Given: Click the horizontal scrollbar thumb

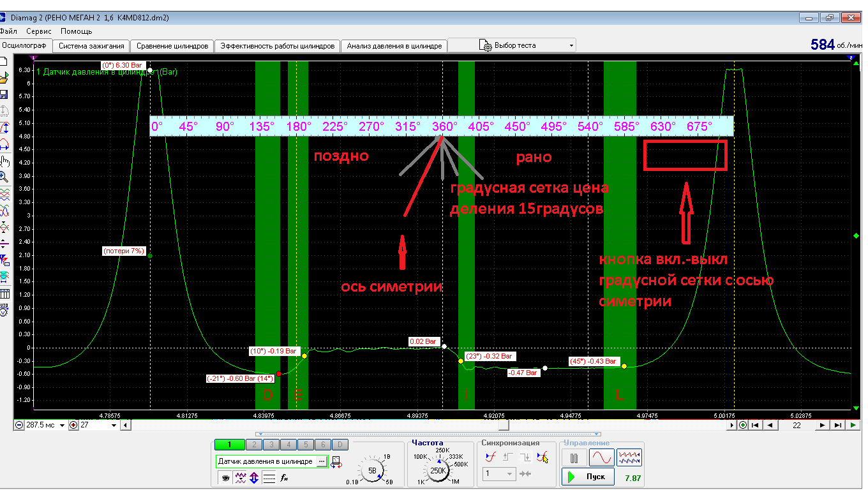Looking at the screenshot, I should coord(504,425).
